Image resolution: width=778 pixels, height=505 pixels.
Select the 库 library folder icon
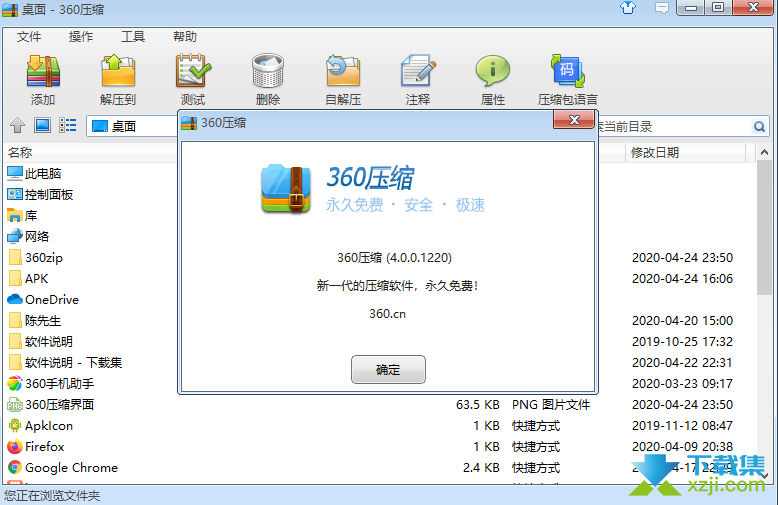click(15, 215)
